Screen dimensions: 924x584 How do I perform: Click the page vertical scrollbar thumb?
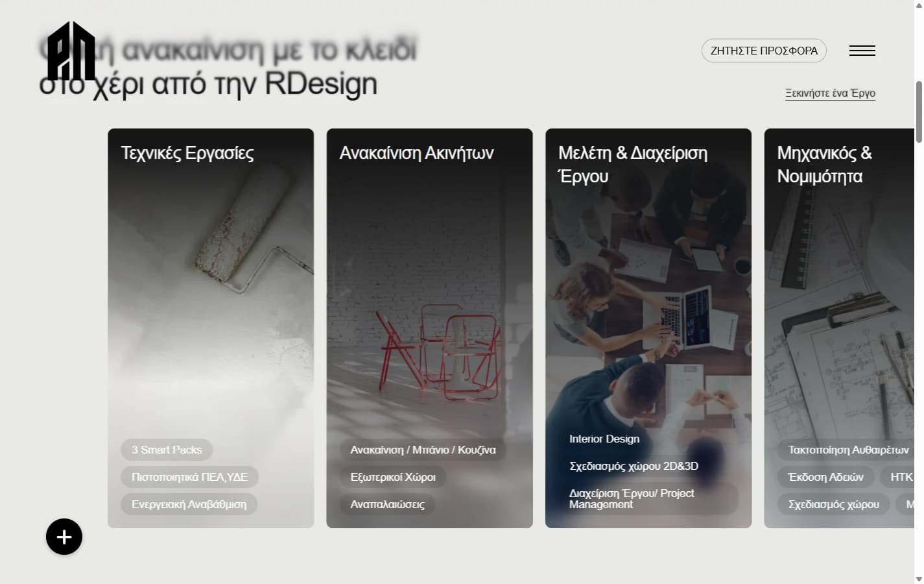[x=919, y=112]
